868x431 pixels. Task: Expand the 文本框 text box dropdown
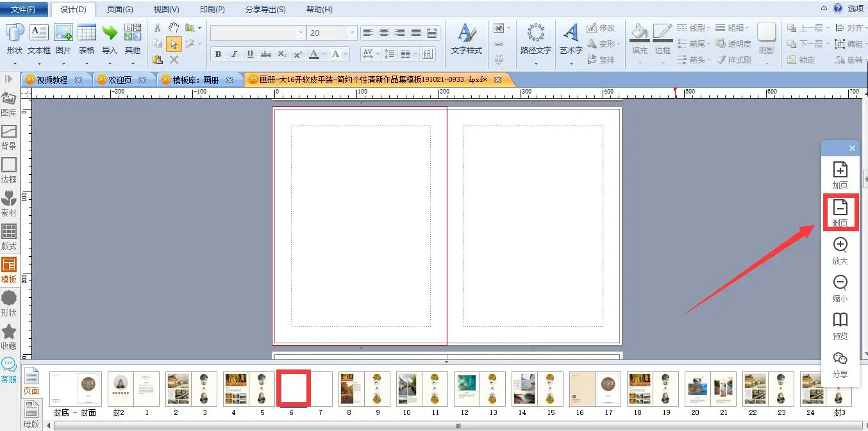point(39,63)
